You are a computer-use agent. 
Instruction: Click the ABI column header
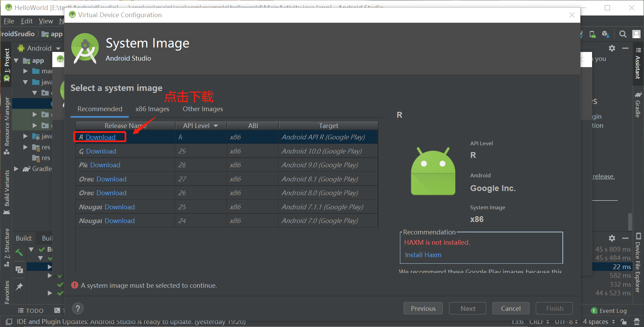(x=253, y=126)
